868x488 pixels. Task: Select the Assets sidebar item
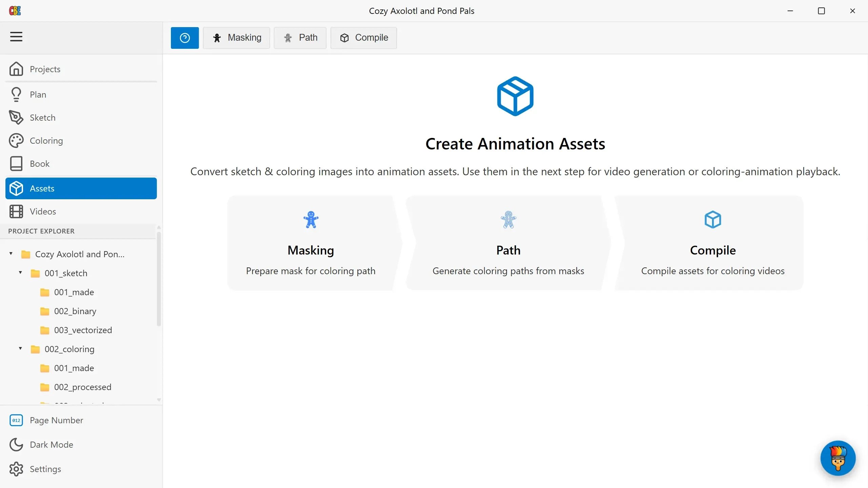(x=81, y=188)
